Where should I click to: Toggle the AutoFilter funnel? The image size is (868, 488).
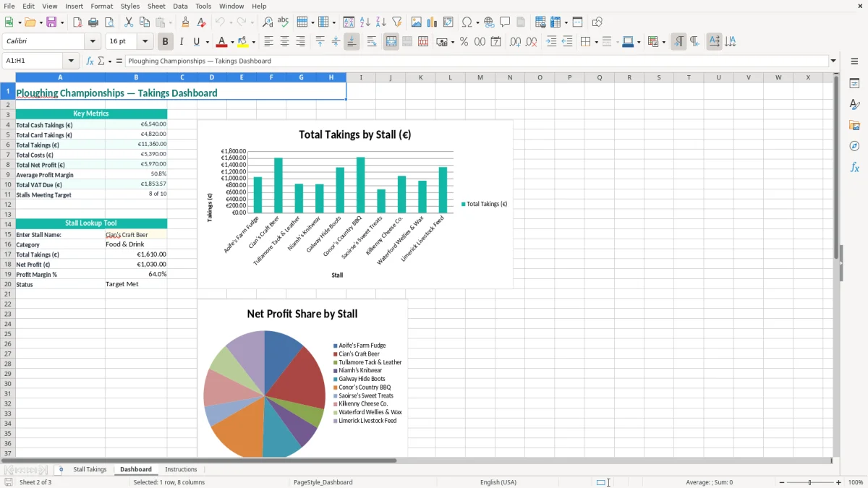coord(397,22)
